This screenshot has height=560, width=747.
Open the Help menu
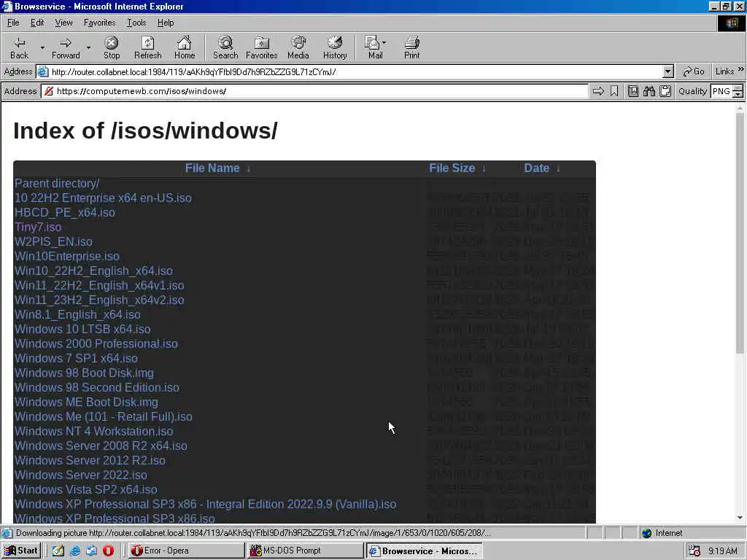166,23
